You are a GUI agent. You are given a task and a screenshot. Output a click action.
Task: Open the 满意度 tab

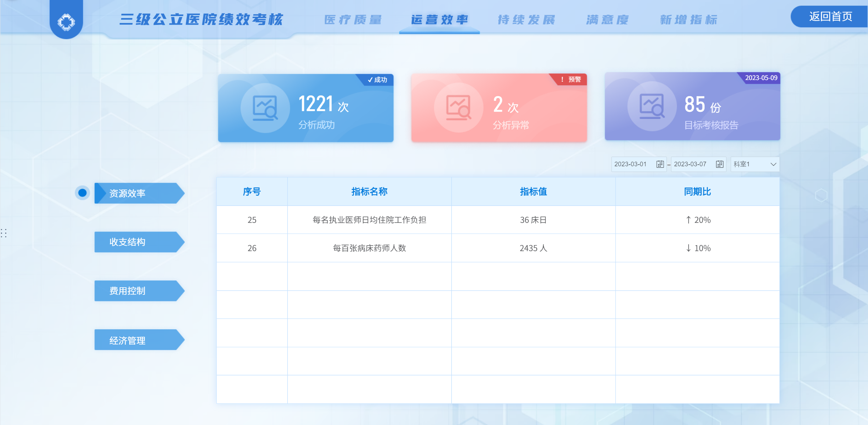click(x=607, y=20)
